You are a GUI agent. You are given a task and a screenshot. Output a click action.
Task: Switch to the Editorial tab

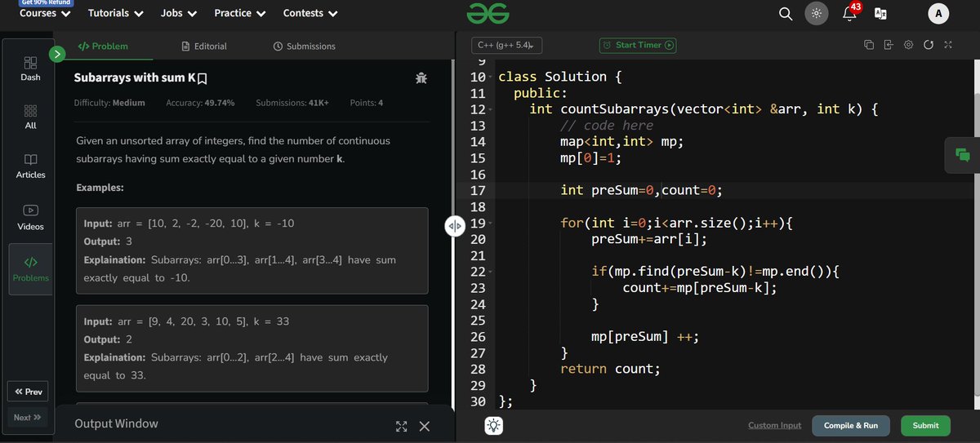coord(204,47)
